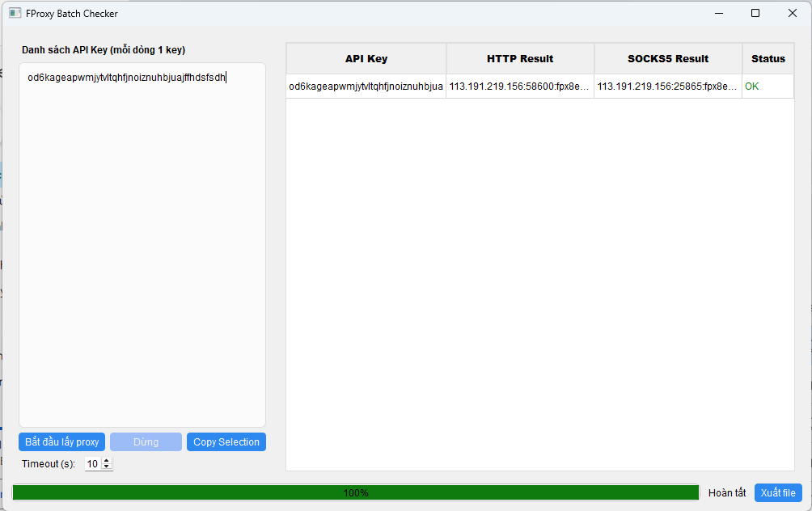Screen dimensions: 812x511
Task: Minimize the FProxy Batch Checker window
Action: pos(718,13)
